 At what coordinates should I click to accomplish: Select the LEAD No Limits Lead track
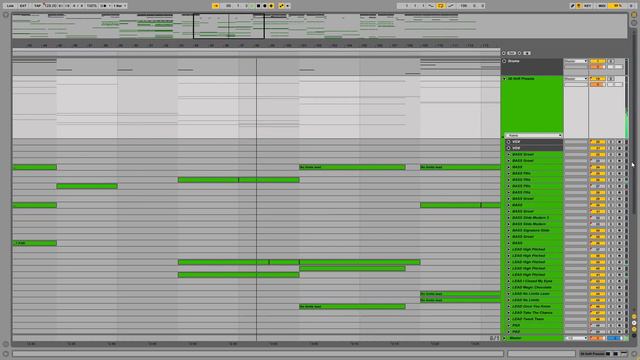click(x=531, y=293)
